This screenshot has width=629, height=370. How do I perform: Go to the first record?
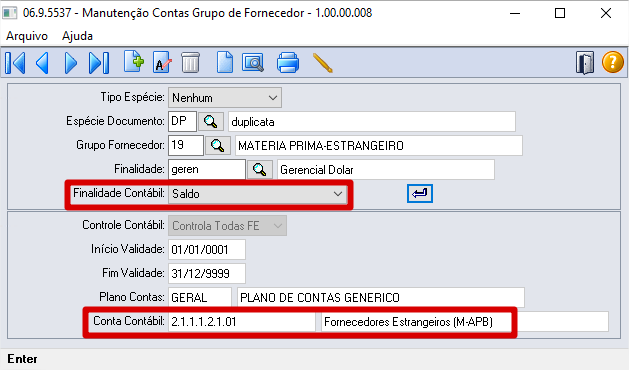[15, 63]
